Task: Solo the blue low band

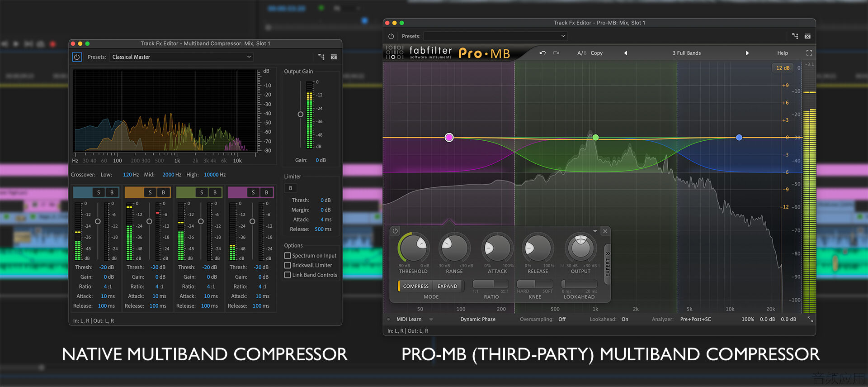Action: click(99, 192)
